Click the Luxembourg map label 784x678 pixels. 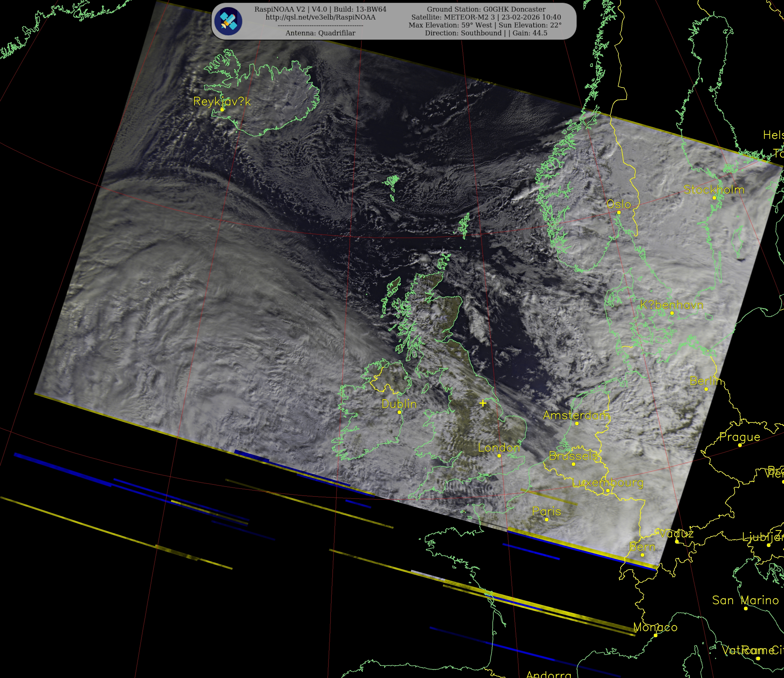[x=607, y=483]
